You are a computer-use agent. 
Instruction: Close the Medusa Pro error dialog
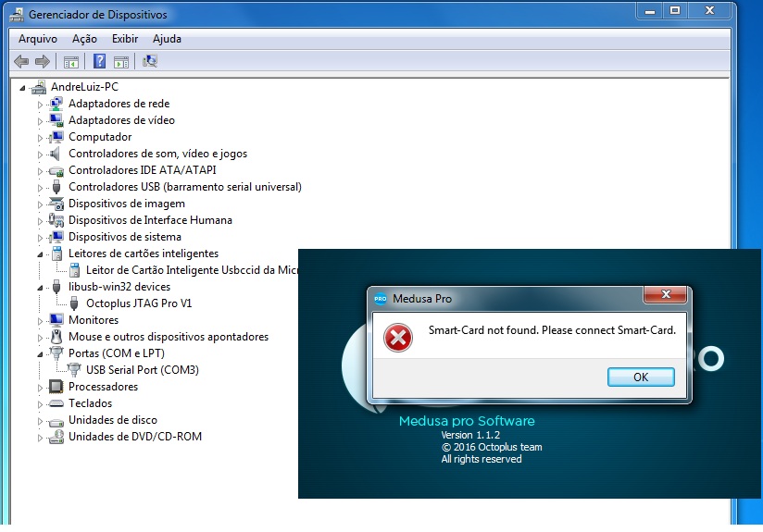pyautogui.click(x=666, y=294)
